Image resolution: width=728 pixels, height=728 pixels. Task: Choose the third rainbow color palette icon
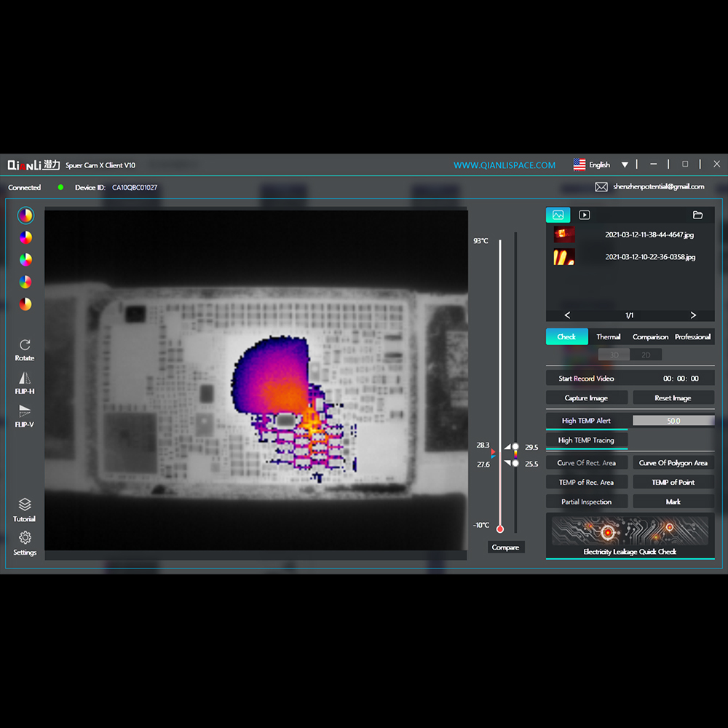[25, 260]
